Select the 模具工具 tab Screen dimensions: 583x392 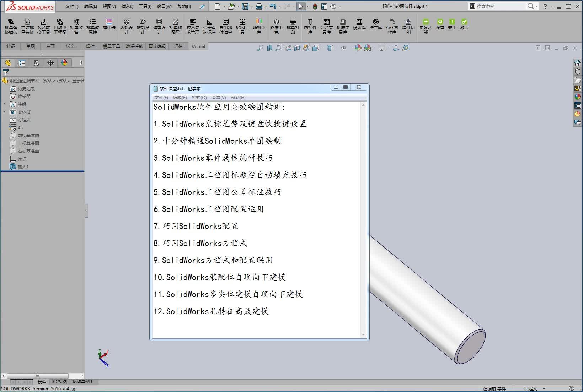pyautogui.click(x=111, y=46)
